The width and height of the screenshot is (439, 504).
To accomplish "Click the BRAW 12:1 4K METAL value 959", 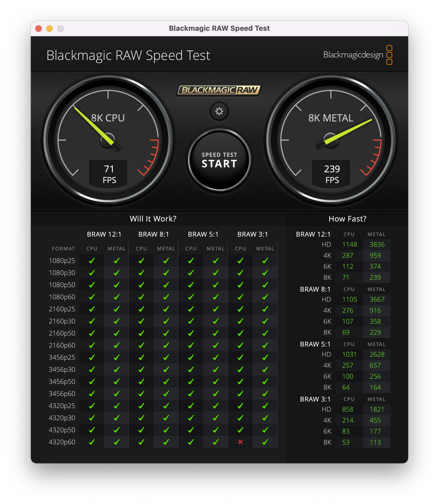I will click(375, 256).
